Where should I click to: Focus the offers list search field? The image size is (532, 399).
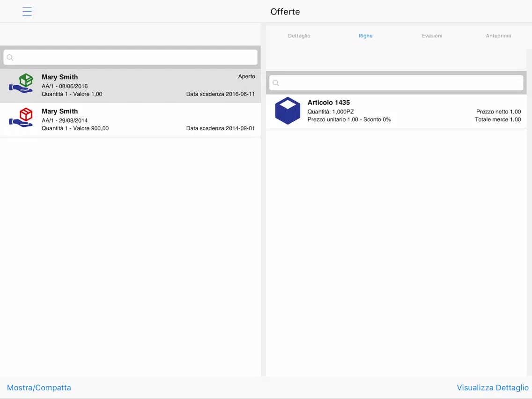pos(130,57)
